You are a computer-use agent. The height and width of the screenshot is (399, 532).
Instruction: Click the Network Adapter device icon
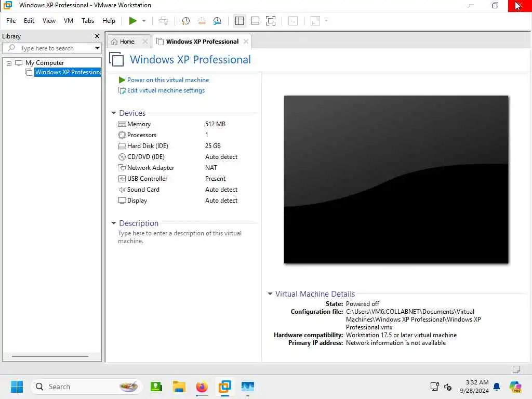(122, 168)
